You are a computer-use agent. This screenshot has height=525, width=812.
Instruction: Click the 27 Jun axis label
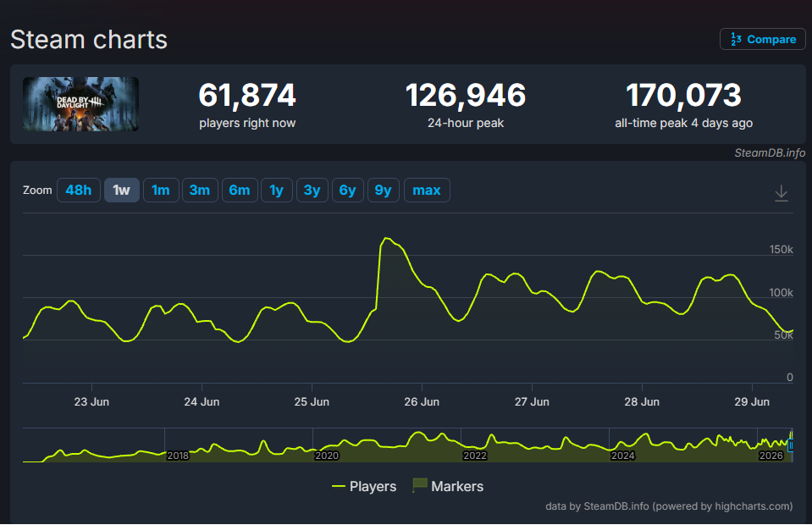(532, 401)
